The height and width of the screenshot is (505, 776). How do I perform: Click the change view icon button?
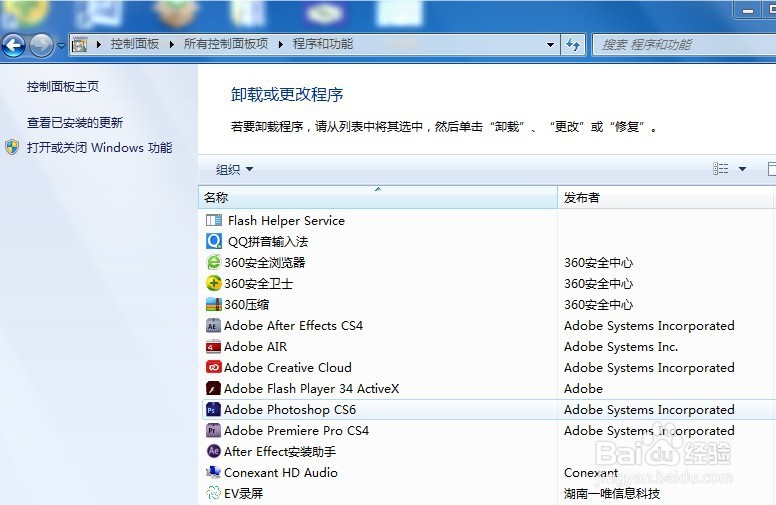(721, 169)
